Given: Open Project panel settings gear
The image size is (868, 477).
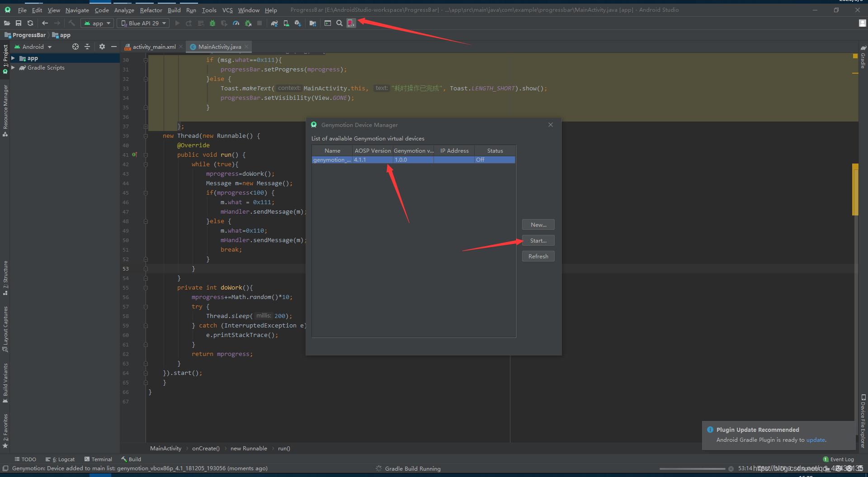Looking at the screenshot, I should pyautogui.click(x=102, y=47).
